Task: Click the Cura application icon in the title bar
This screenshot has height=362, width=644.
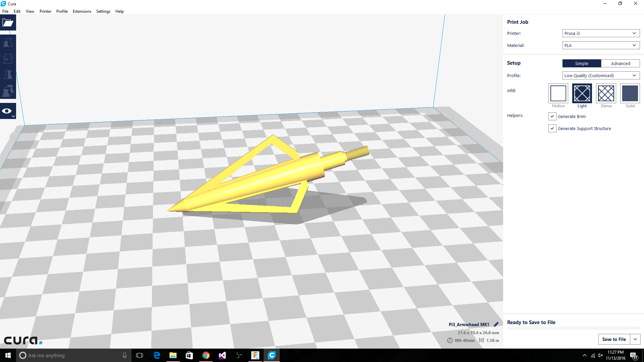Action: tap(3, 4)
